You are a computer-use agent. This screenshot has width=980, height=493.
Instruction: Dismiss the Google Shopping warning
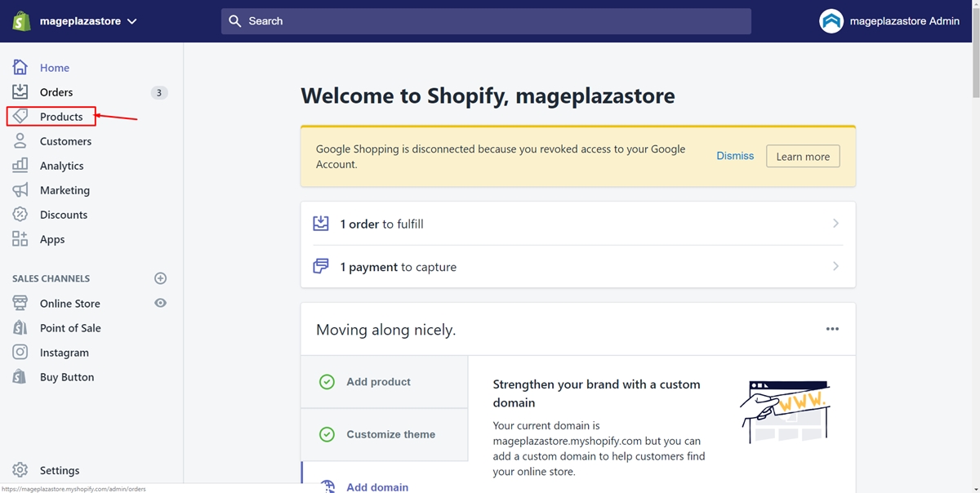[735, 156]
